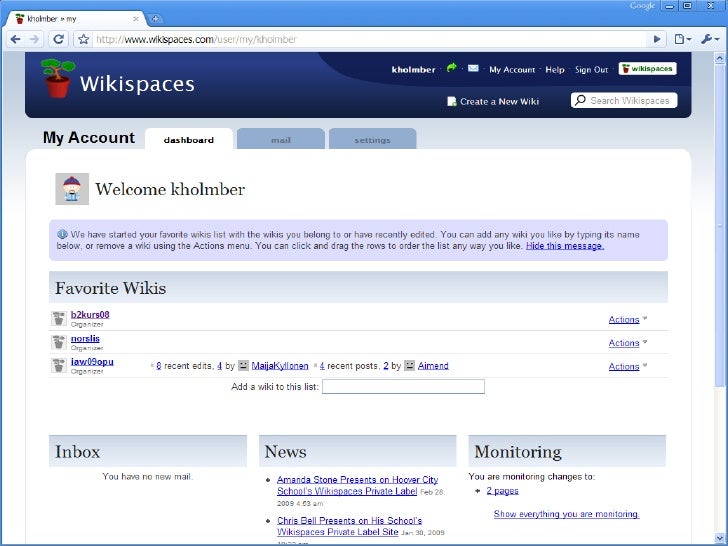Click the b2kurs08 wiki pot icon
This screenshot has width=728, height=546.
click(59, 318)
